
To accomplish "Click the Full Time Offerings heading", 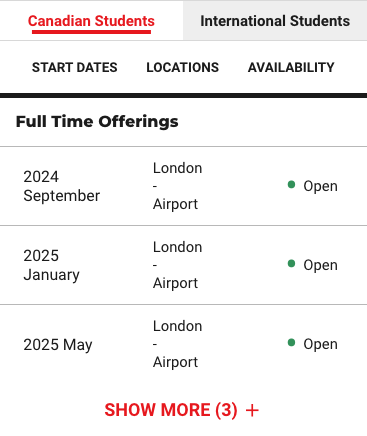I will (97, 121).
